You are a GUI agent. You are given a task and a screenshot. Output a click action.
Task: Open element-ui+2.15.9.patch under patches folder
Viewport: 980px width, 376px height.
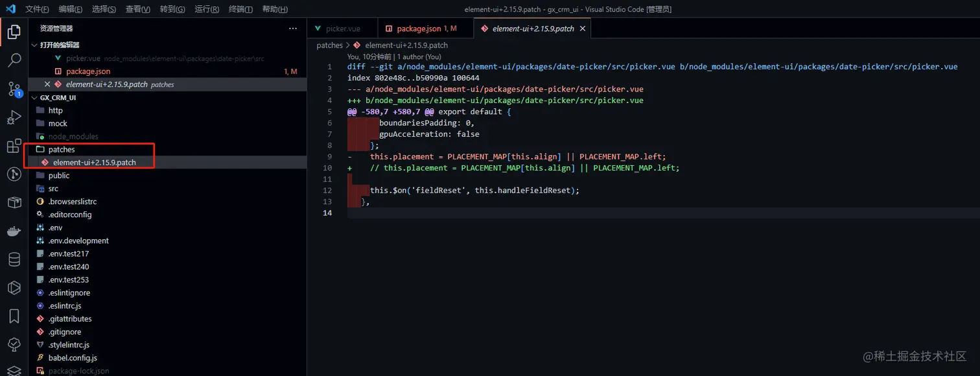pyautogui.click(x=95, y=163)
